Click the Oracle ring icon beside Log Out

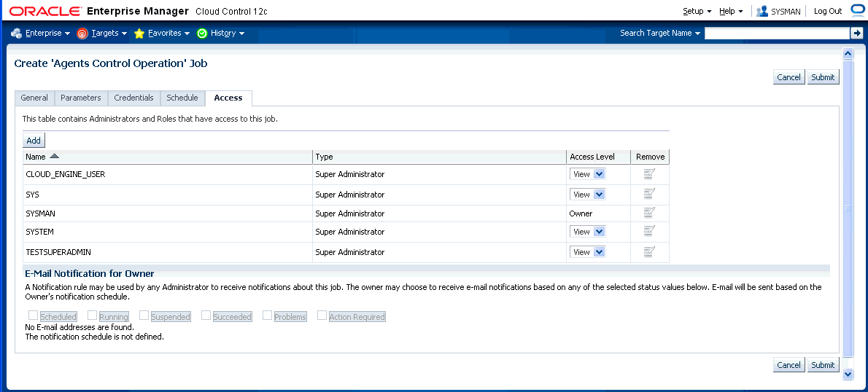pos(857,10)
